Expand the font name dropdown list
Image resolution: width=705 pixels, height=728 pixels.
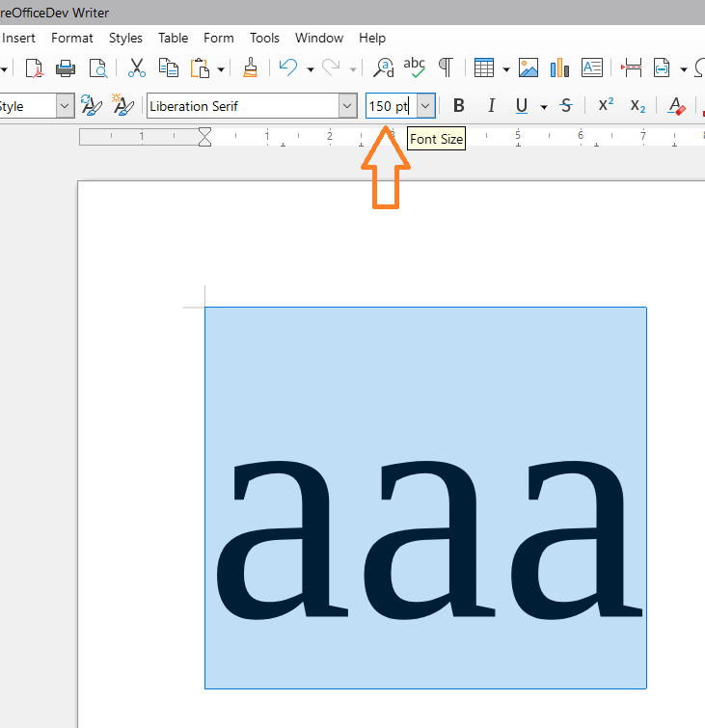pyautogui.click(x=347, y=106)
